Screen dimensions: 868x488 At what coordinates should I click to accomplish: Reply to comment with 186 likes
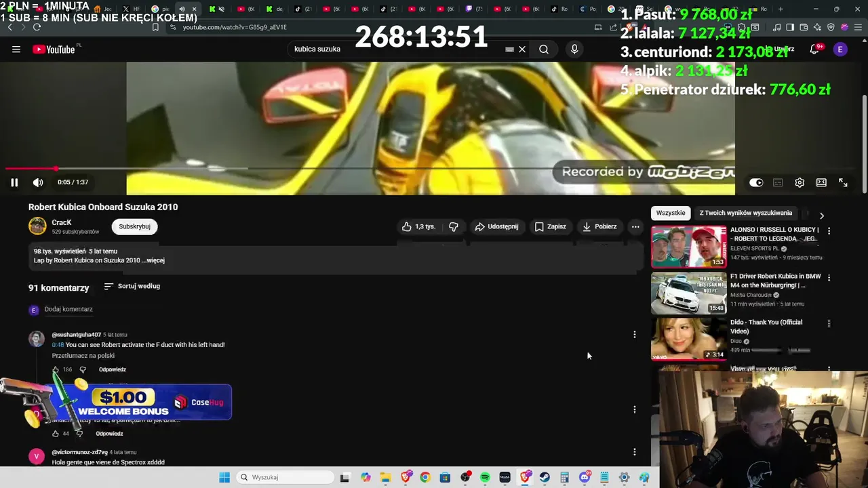pyautogui.click(x=113, y=369)
